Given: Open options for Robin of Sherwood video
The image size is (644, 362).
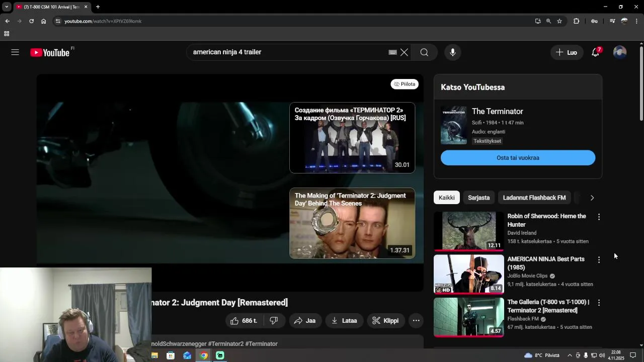Looking at the screenshot, I should [599, 217].
